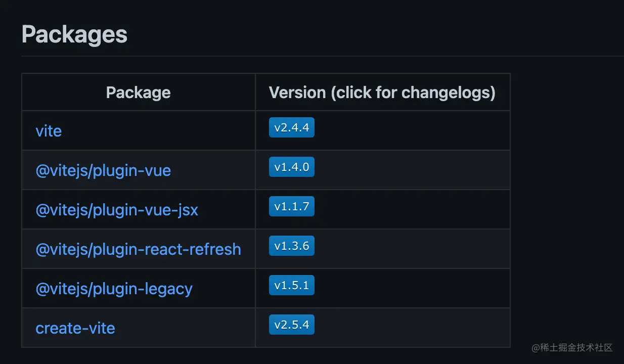The image size is (624, 364).
Task: Click blank cell space right of v2.4.4 badge
Action: click(410, 130)
